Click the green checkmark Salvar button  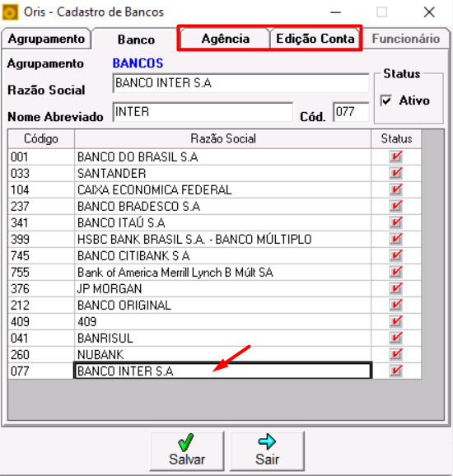point(187,450)
